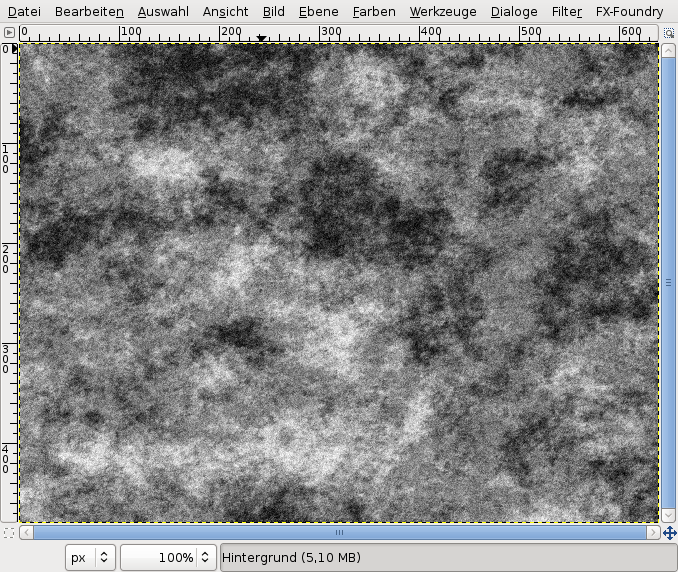Click the left arrow of horizontal scrollbar
Image resolution: width=678 pixels, height=572 pixels.
[27, 533]
